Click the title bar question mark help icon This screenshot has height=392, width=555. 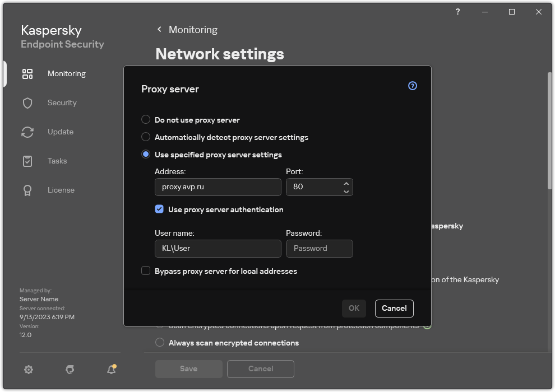click(x=457, y=12)
